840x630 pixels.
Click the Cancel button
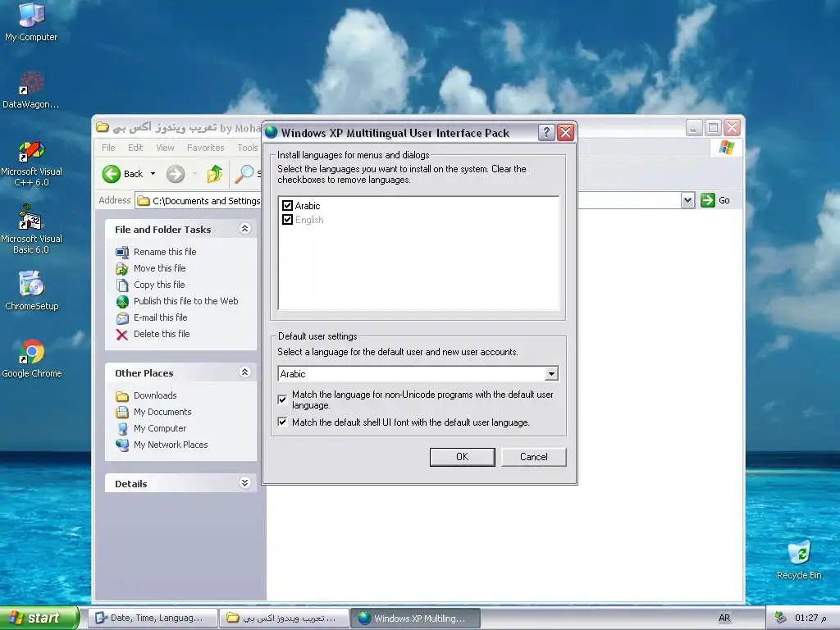(533, 457)
